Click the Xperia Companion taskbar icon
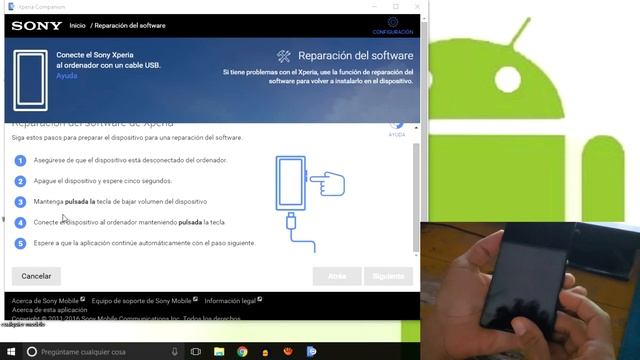Image resolution: width=640 pixels, height=360 pixels. tap(311, 351)
